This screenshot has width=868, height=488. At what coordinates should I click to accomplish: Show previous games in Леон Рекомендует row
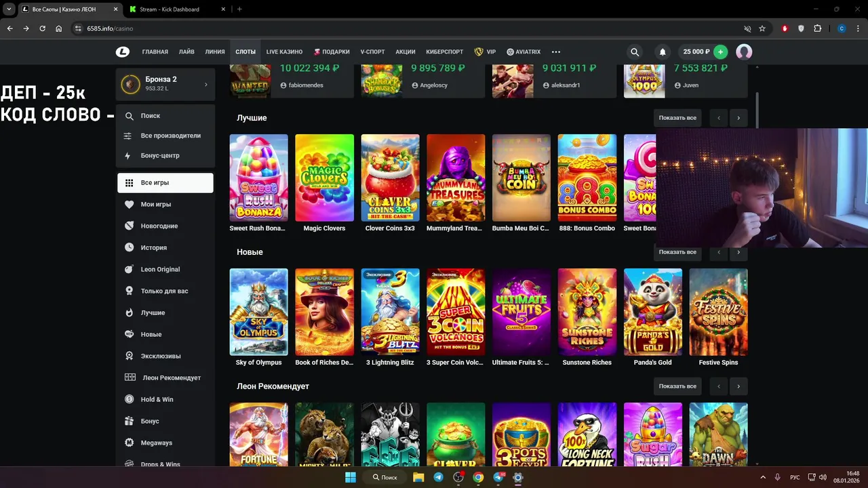click(x=718, y=386)
